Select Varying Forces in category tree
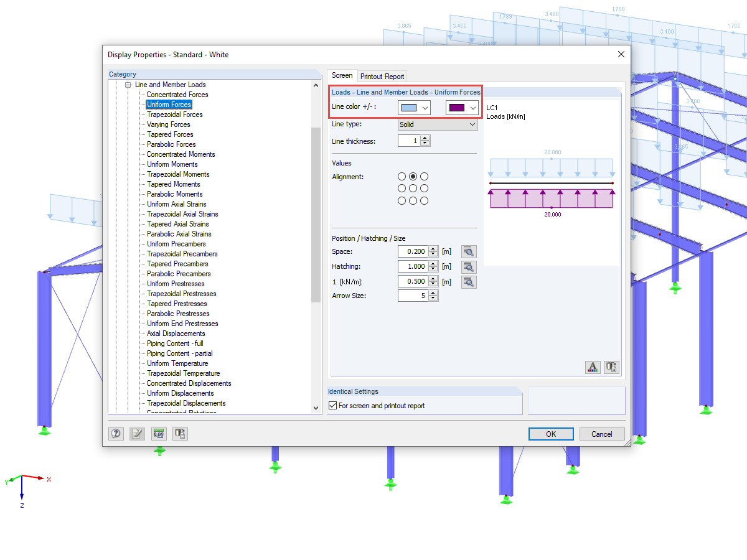 point(168,124)
